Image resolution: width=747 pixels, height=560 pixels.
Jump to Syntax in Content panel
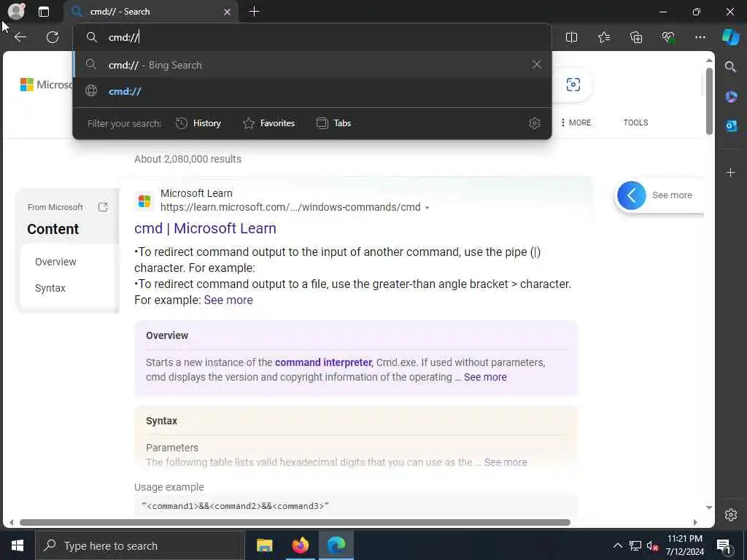pyautogui.click(x=50, y=288)
